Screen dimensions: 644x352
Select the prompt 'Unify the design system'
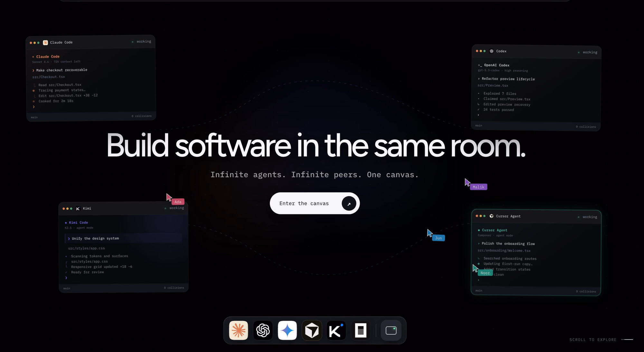(95, 239)
